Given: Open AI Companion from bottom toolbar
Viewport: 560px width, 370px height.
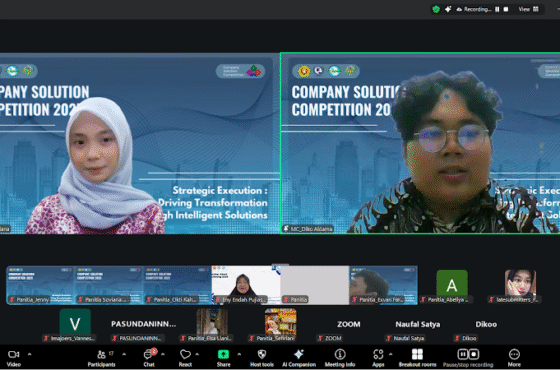Looking at the screenshot, I should click(x=299, y=358).
